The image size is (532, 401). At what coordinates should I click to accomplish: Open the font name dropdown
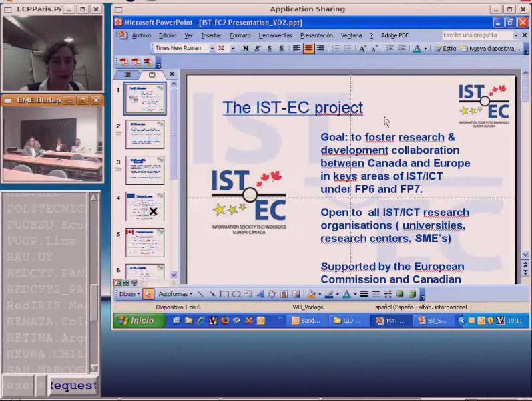pos(212,49)
